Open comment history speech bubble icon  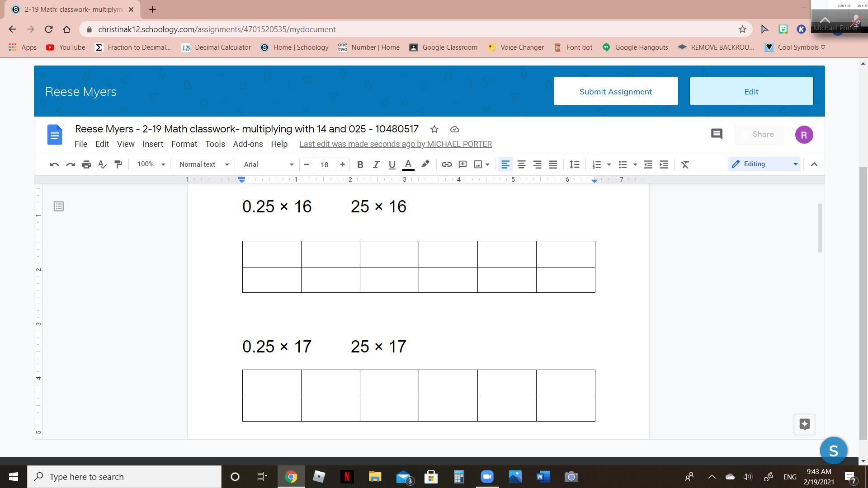[716, 134]
